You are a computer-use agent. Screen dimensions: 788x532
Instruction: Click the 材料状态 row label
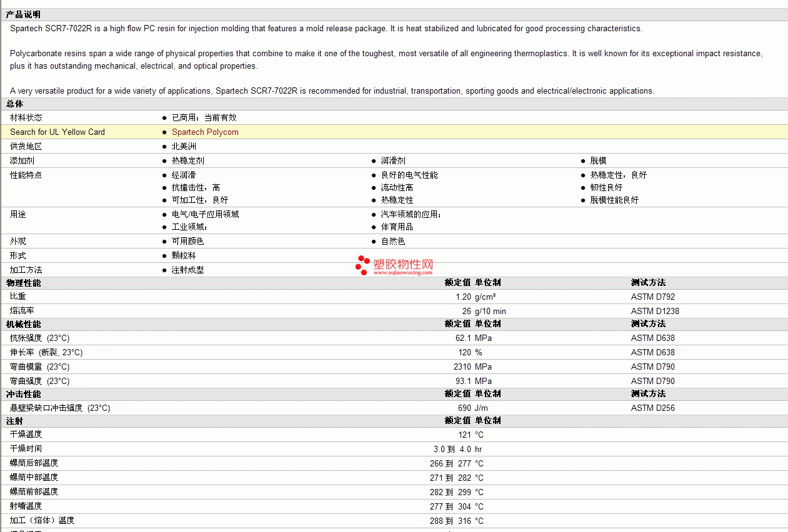point(26,117)
